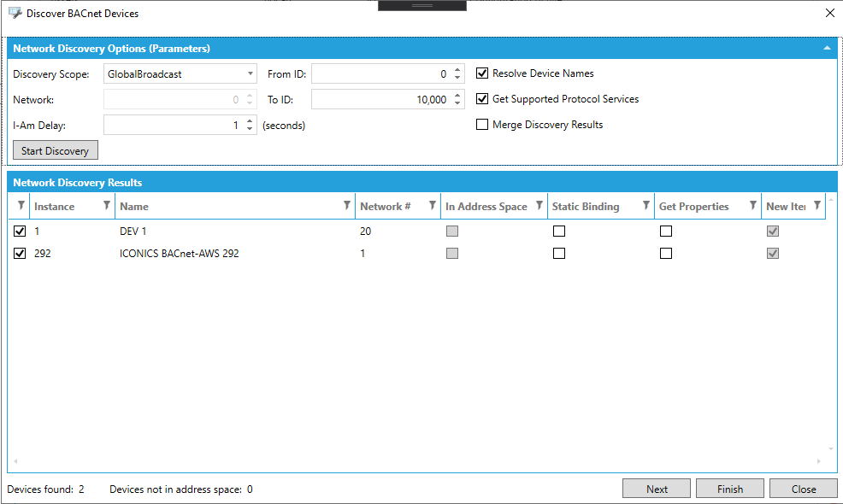Screen dimensions: 843x504
Task: Increase the I-Am Delay value
Action: (x=250, y=121)
